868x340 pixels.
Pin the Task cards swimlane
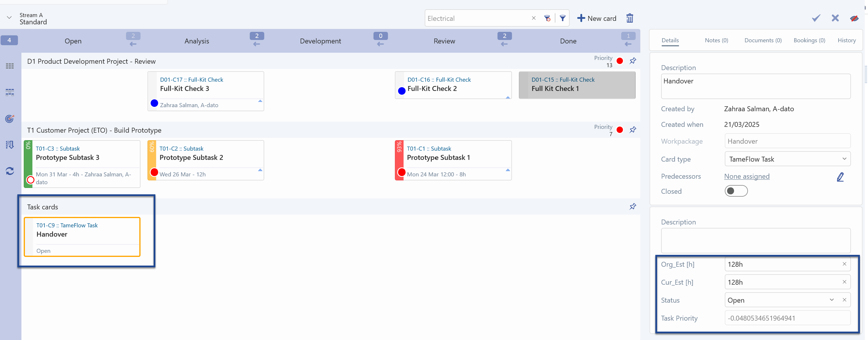click(633, 206)
